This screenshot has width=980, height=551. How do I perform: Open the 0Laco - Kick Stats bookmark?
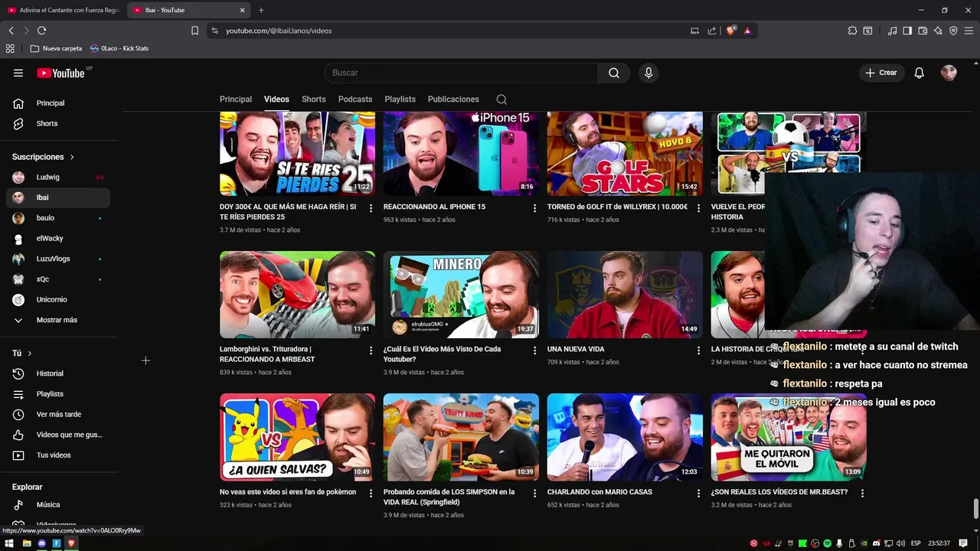(119, 48)
